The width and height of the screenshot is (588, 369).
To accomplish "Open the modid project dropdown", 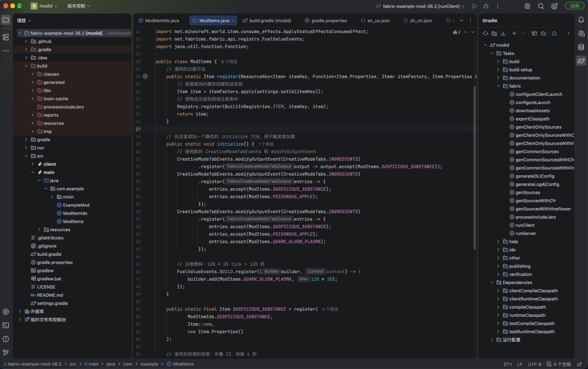I will (44, 6).
